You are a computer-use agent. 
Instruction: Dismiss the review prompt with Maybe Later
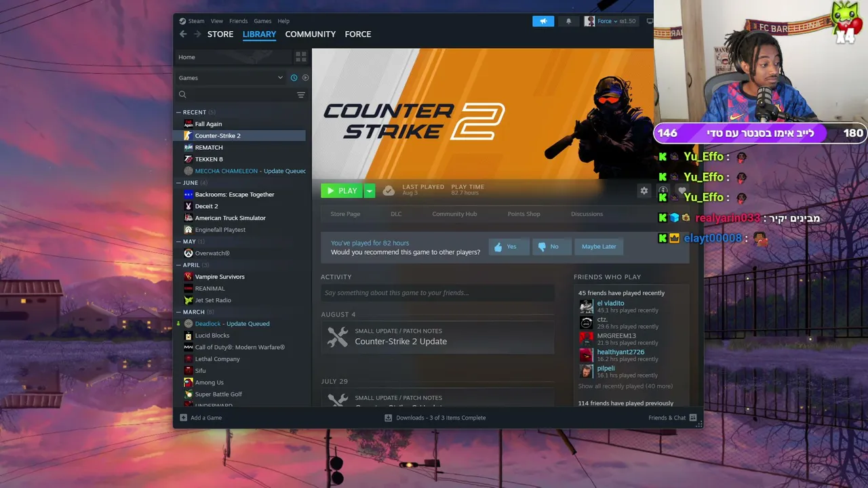pyautogui.click(x=599, y=247)
